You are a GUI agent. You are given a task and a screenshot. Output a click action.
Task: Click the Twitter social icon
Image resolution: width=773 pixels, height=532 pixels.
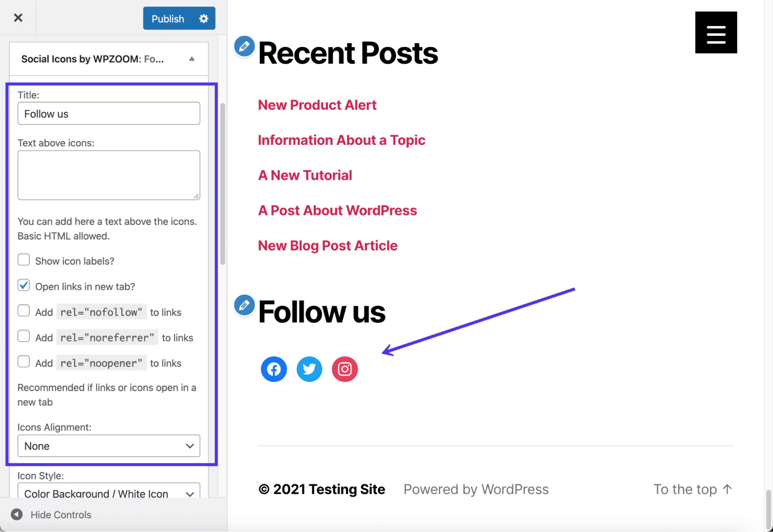pos(309,368)
